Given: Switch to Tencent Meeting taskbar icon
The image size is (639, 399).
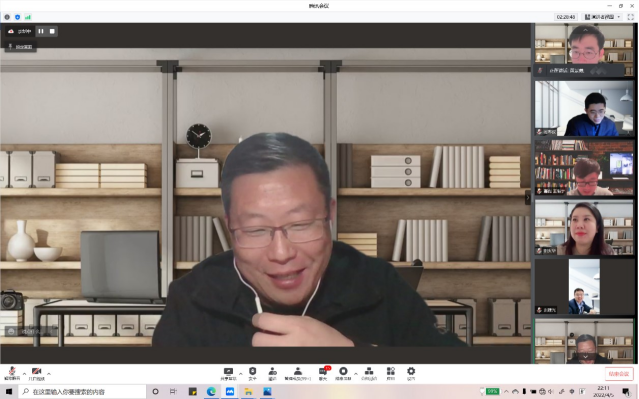Looking at the screenshot, I should (x=230, y=391).
